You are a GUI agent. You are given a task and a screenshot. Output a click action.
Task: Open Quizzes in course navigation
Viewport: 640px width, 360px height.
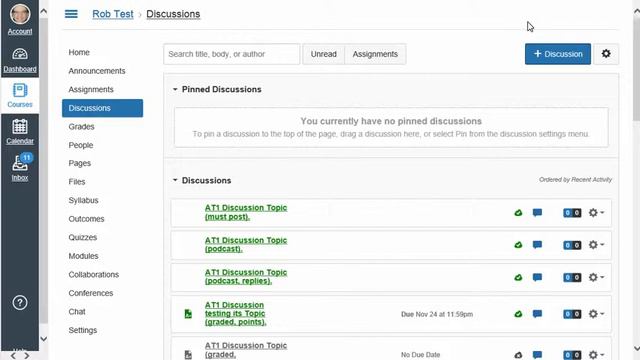(x=82, y=238)
